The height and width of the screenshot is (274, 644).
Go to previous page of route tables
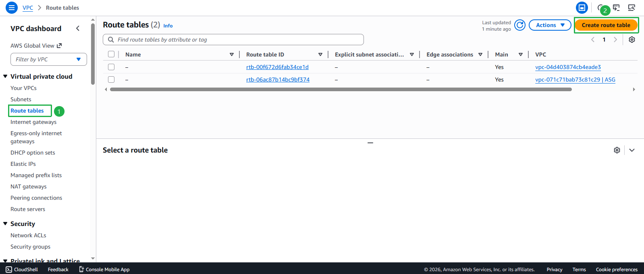click(x=593, y=40)
